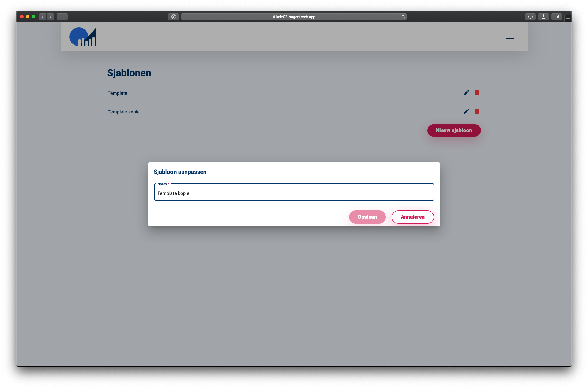Viewport: 588px width, 388px height.
Task: Delete Template 1 with the trash icon
Action: click(477, 93)
